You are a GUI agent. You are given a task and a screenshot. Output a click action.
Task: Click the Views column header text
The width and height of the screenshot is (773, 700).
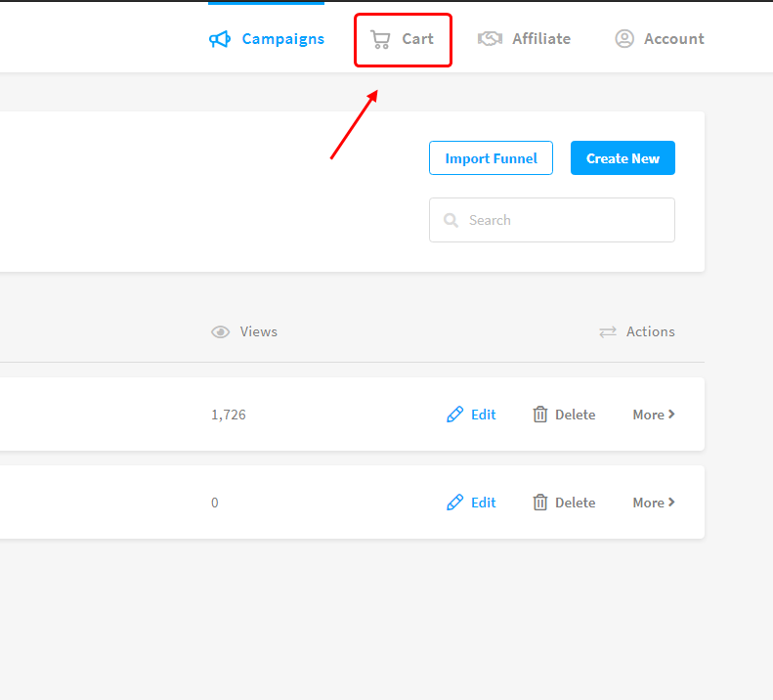pyautogui.click(x=259, y=332)
